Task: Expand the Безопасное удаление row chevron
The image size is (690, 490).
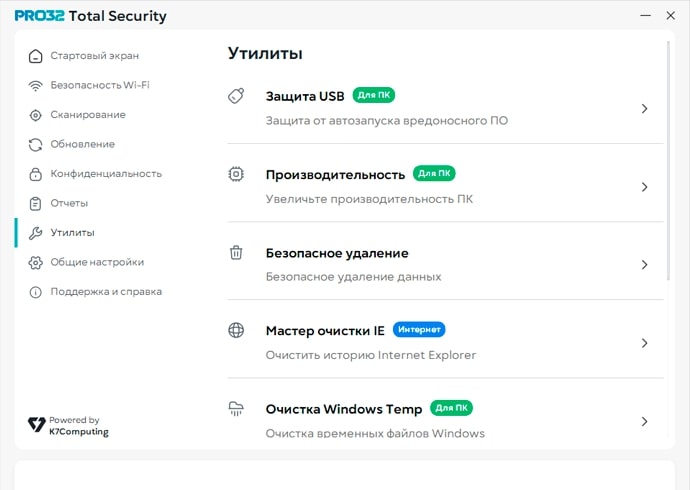Action: click(645, 265)
